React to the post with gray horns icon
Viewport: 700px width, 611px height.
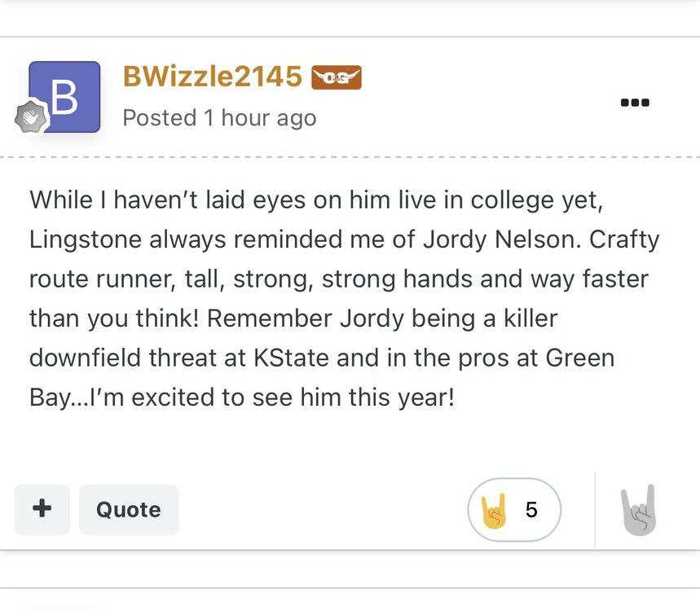[x=638, y=511]
